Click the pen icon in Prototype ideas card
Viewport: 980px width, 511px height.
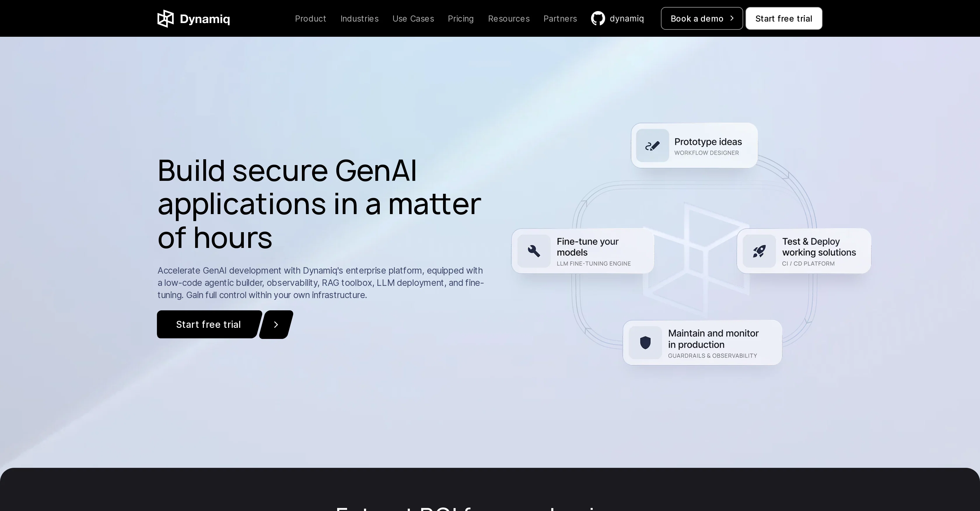(652, 146)
